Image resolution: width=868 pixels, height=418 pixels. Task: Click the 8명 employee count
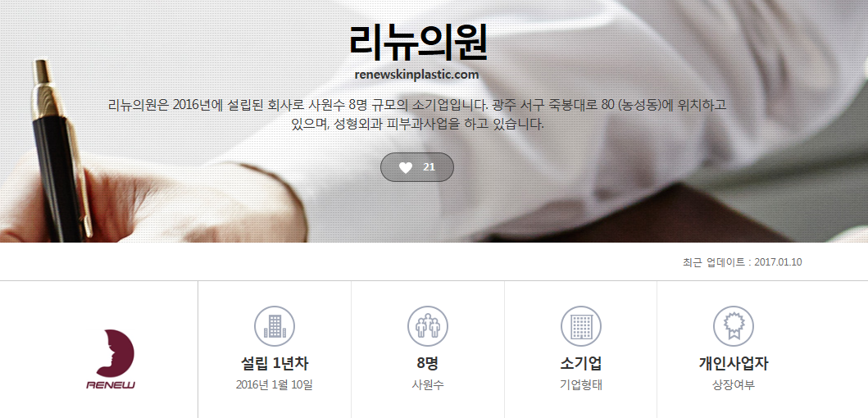point(428,364)
